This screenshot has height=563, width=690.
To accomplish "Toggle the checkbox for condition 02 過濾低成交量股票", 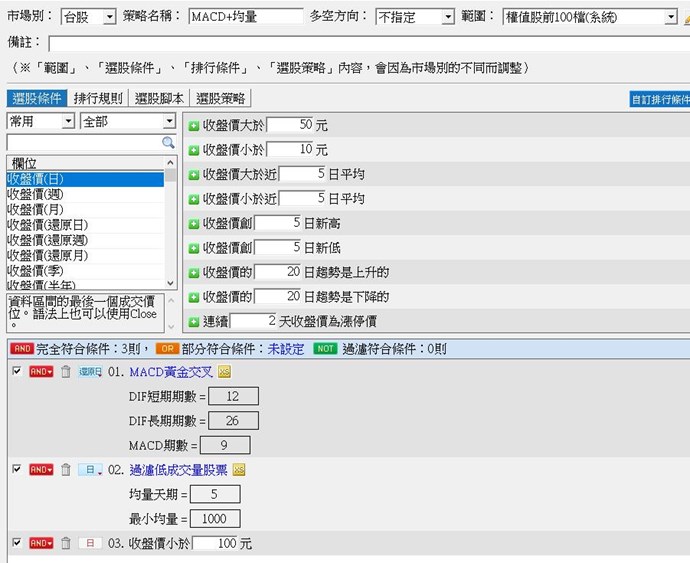I will [16, 469].
